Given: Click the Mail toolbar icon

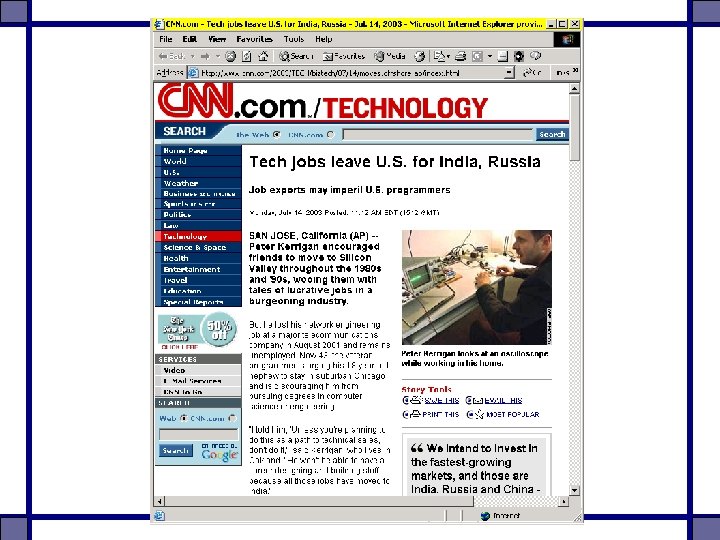Looking at the screenshot, I should [x=439, y=56].
